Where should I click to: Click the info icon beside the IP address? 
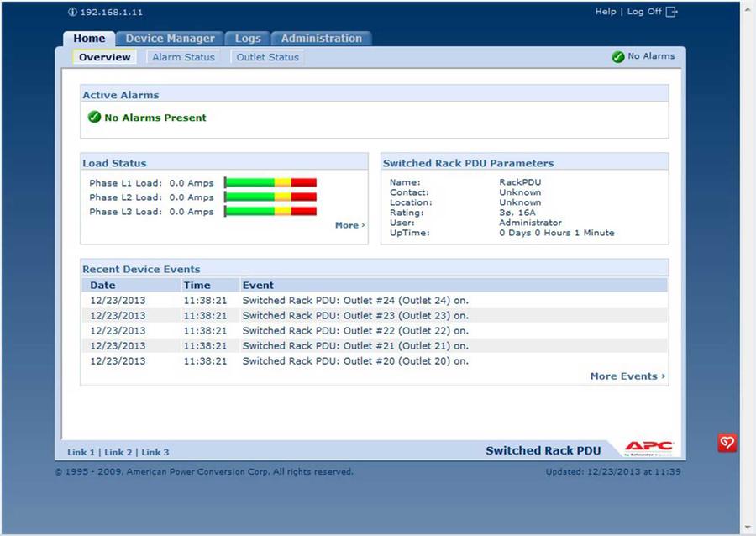click(x=71, y=13)
